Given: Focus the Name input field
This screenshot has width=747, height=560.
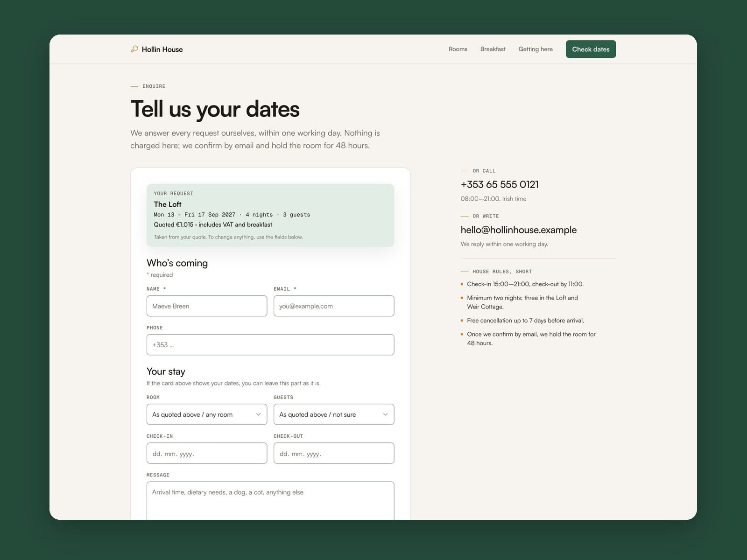Looking at the screenshot, I should (207, 306).
